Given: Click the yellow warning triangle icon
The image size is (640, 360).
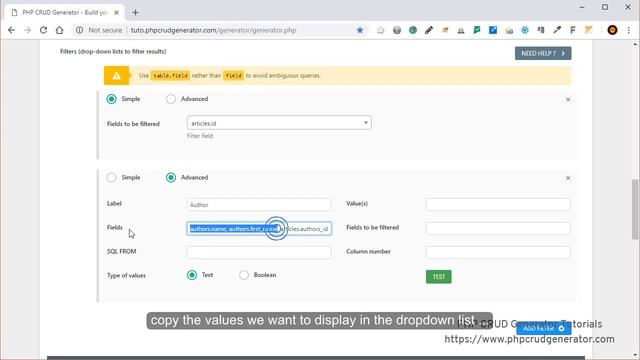Looking at the screenshot, I should [x=117, y=76].
